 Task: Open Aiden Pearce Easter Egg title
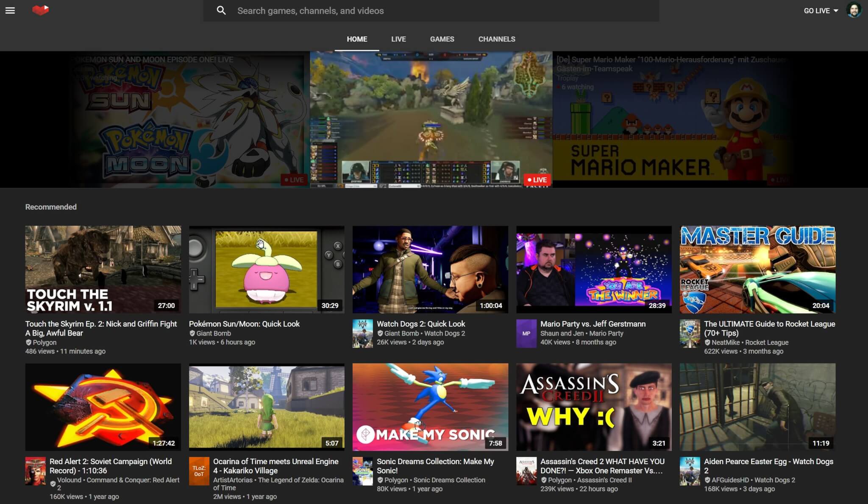click(x=768, y=466)
